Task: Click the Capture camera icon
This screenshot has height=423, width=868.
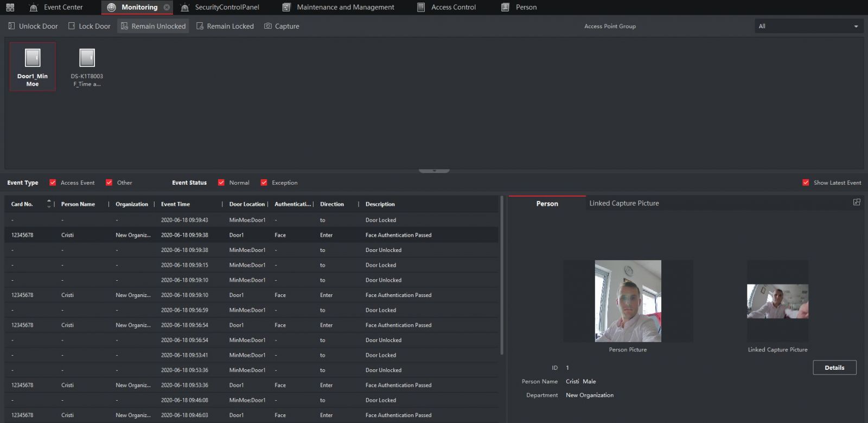Action: click(x=268, y=26)
